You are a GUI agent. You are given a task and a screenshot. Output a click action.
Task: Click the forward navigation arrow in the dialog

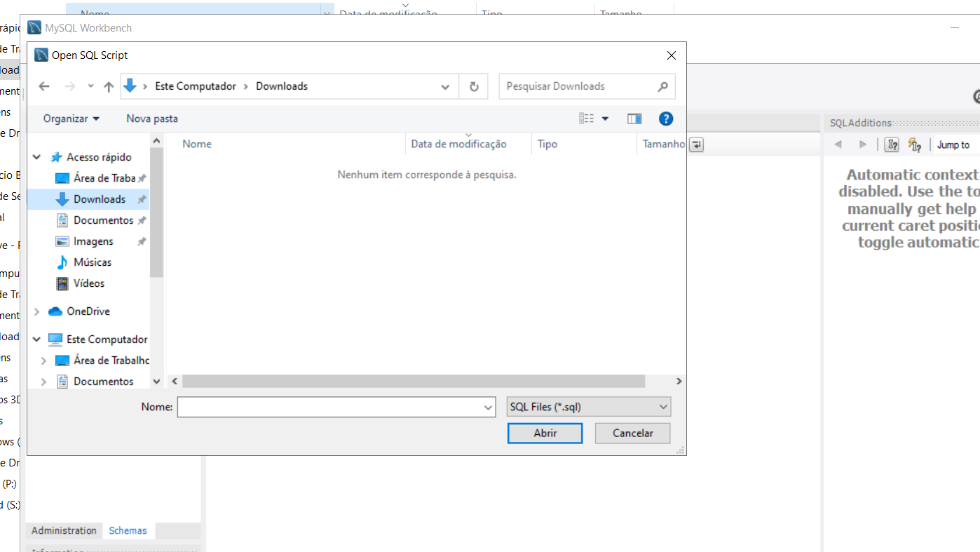[69, 86]
